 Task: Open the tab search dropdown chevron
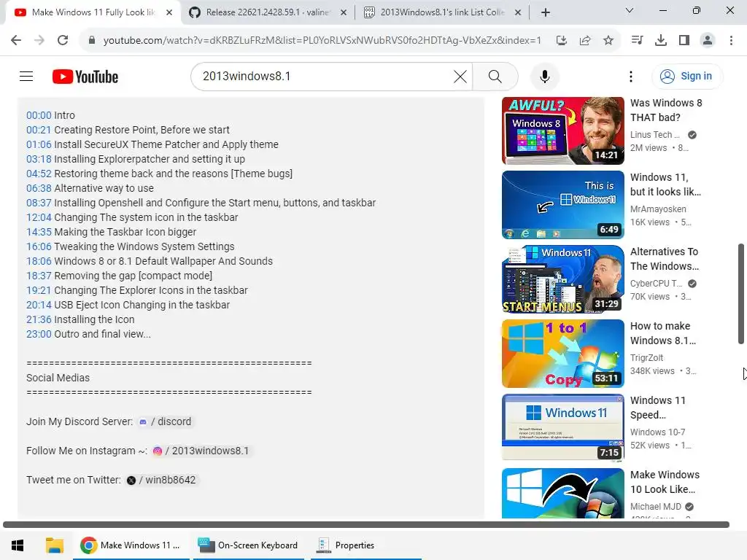click(x=630, y=10)
